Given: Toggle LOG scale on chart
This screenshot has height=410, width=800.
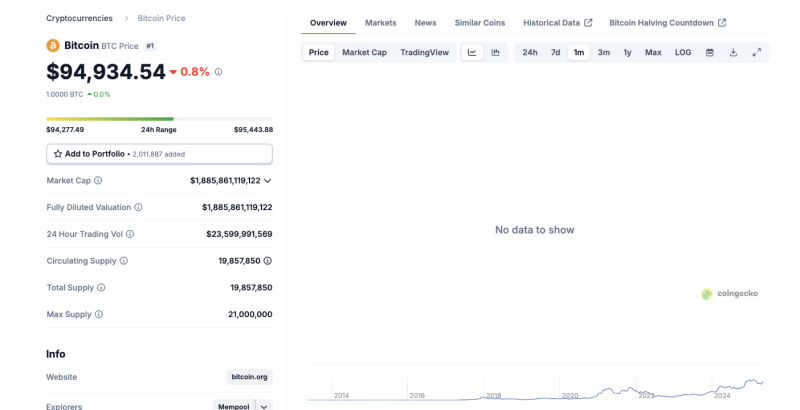Looking at the screenshot, I should click(683, 53).
